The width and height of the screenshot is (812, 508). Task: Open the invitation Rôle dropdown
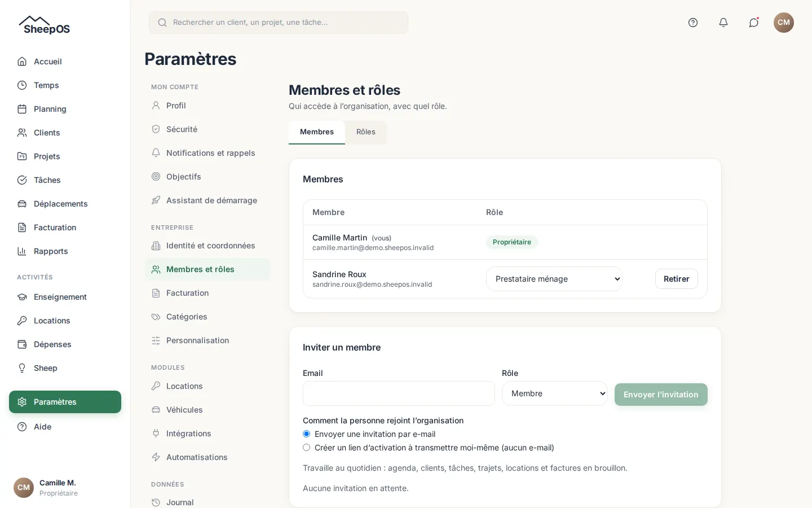pyautogui.click(x=555, y=393)
